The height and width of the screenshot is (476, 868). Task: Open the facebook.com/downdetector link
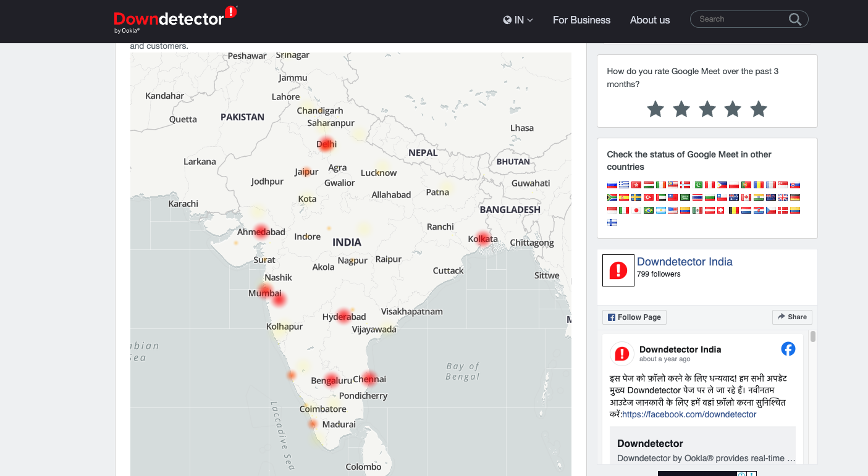[x=689, y=414]
